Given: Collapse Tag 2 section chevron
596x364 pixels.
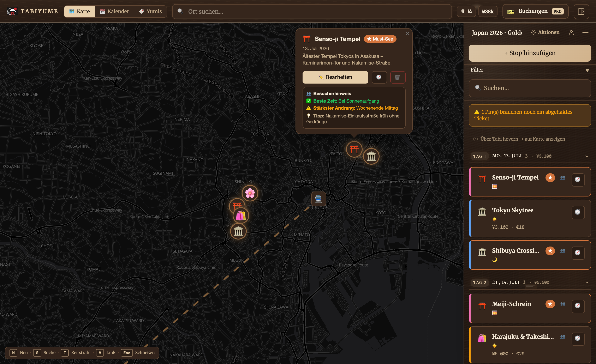Looking at the screenshot, I should (x=587, y=282).
